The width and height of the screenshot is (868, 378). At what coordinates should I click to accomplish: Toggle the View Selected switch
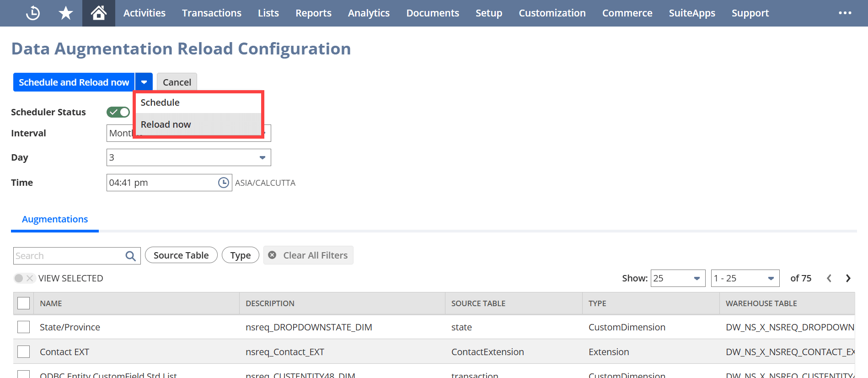(x=24, y=278)
